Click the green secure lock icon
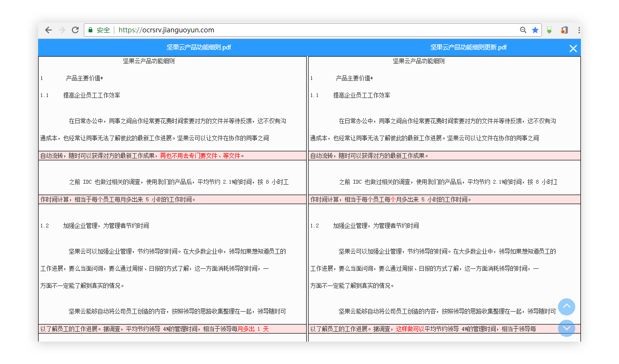This screenshot has width=619, height=364. 90,30
